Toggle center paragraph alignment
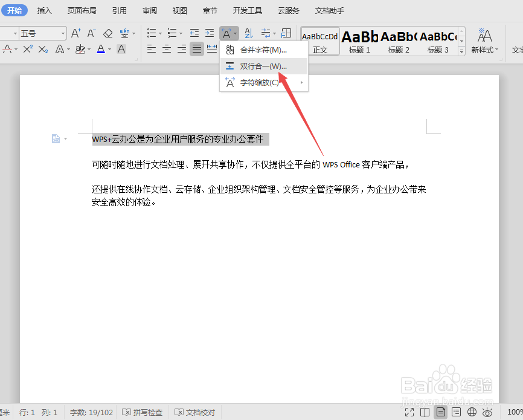Viewport: 523px width, 420px height. (167, 49)
